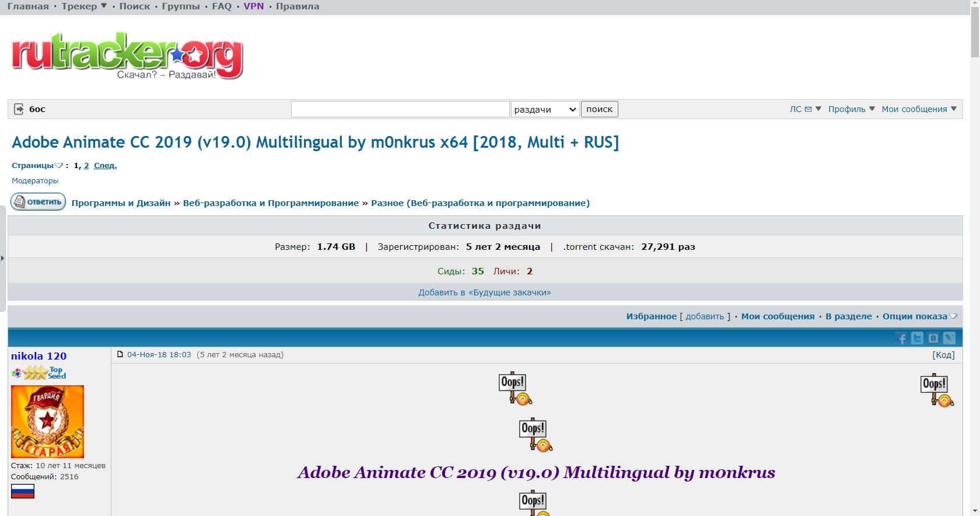The height and width of the screenshot is (516, 980).
Task: Click the Статистика раздачи header
Action: tap(485, 226)
